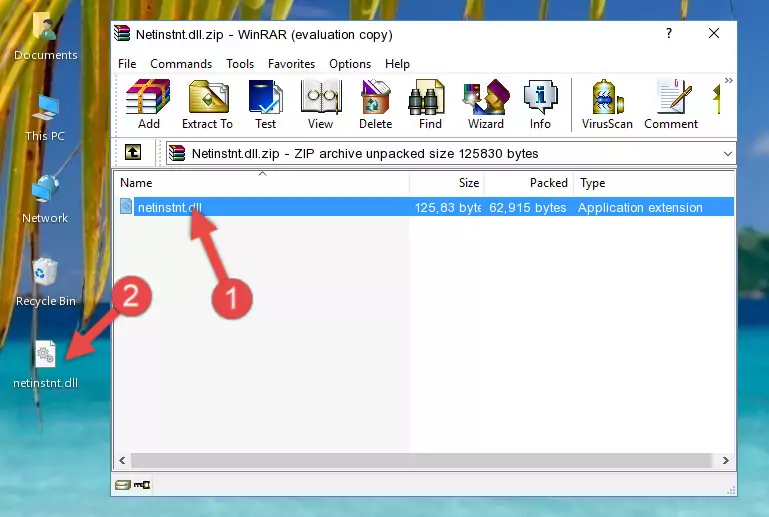Run the Test archive tool

click(x=265, y=104)
